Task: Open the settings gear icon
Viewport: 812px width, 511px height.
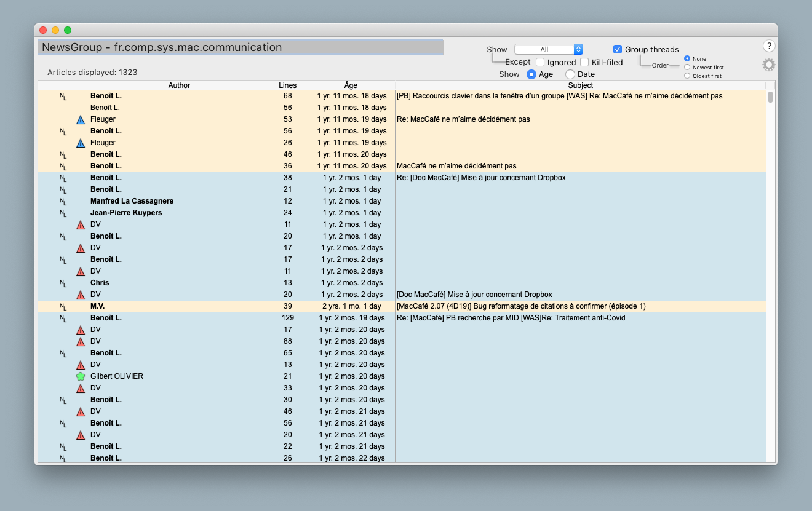Action: click(768, 65)
